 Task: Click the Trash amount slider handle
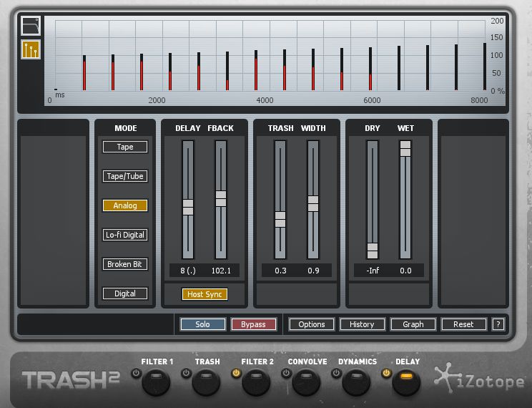pos(280,220)
